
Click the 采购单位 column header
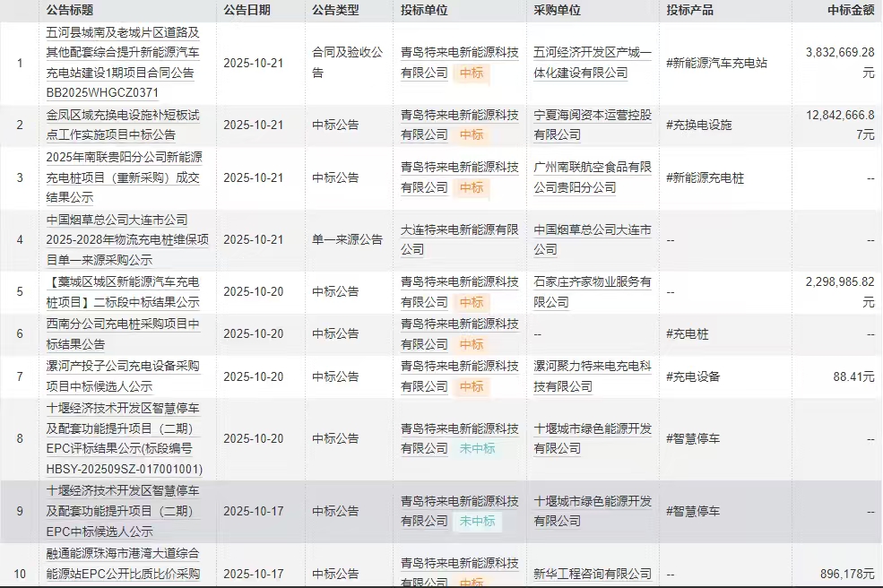coord(557,10)
